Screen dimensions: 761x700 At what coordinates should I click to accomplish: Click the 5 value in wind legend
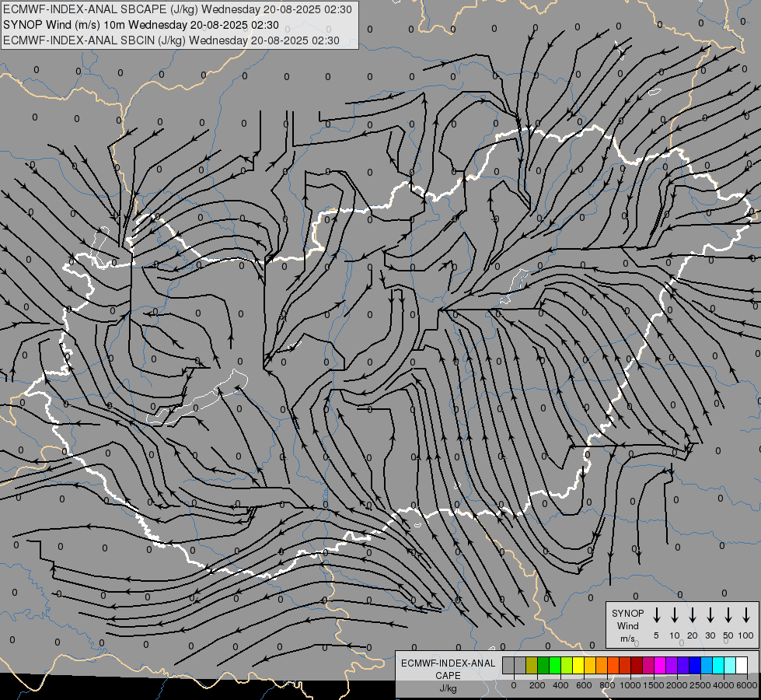point(656,635)
